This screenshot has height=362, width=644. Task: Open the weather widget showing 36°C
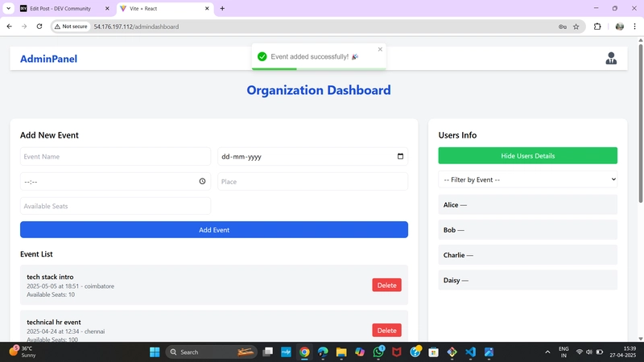[x=23, y=352]
